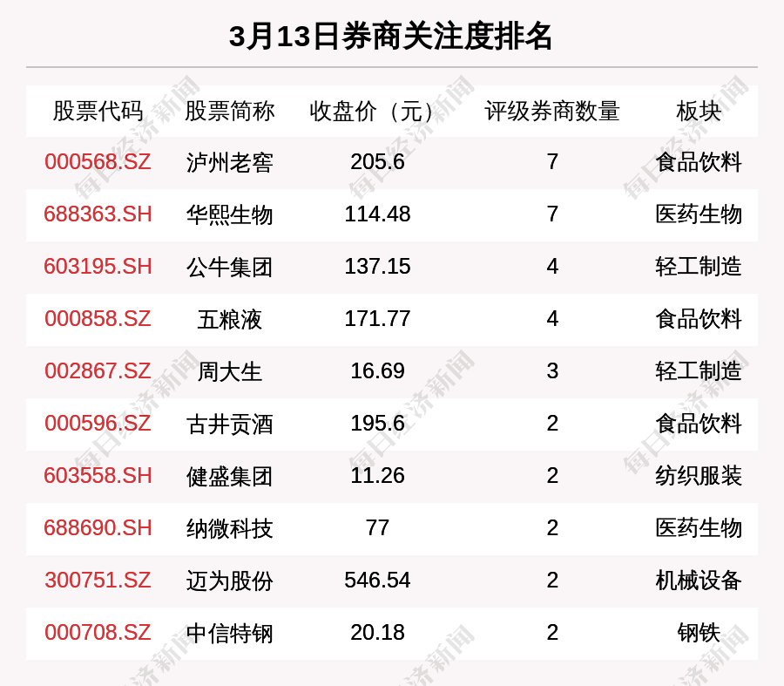The height and width of the screenshot is (686, 784).
Task: Click broker count in 五粮液 row
Action: click(552, 319)
